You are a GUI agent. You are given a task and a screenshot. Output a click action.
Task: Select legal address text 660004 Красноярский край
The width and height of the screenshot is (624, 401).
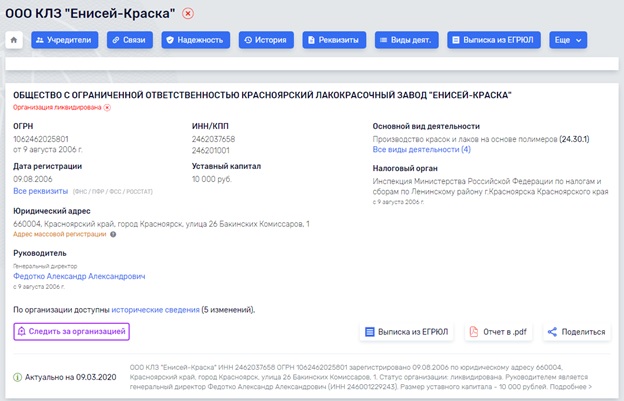pos(161,224)
